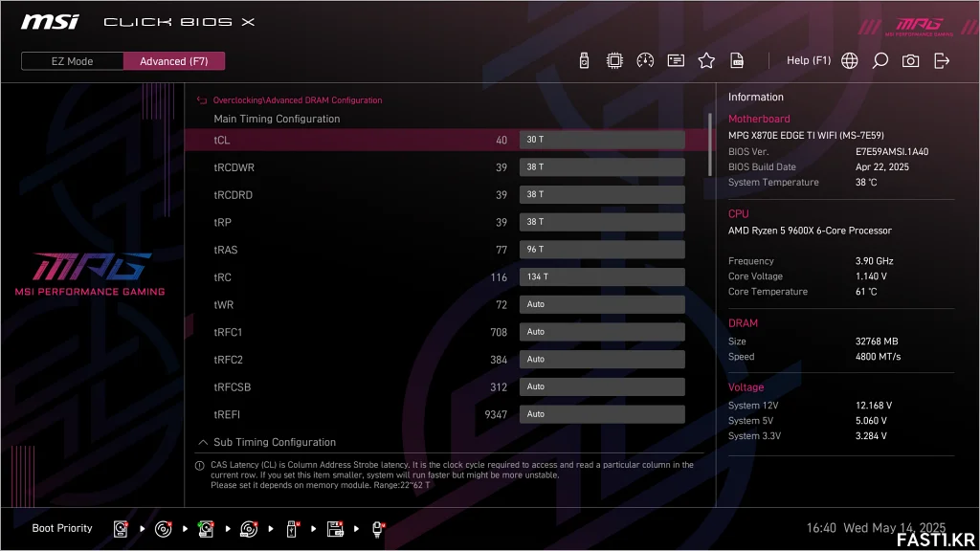Screen dimensions: 980x551
Task: Take screenshot with camera icon
Action: [911, 60]
